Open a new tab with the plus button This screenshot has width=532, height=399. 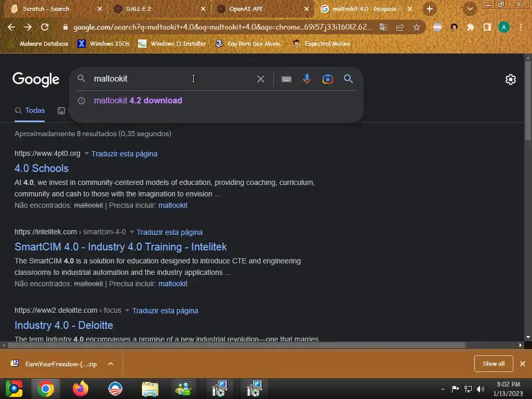pyautogui.click(x=430, y=9)
